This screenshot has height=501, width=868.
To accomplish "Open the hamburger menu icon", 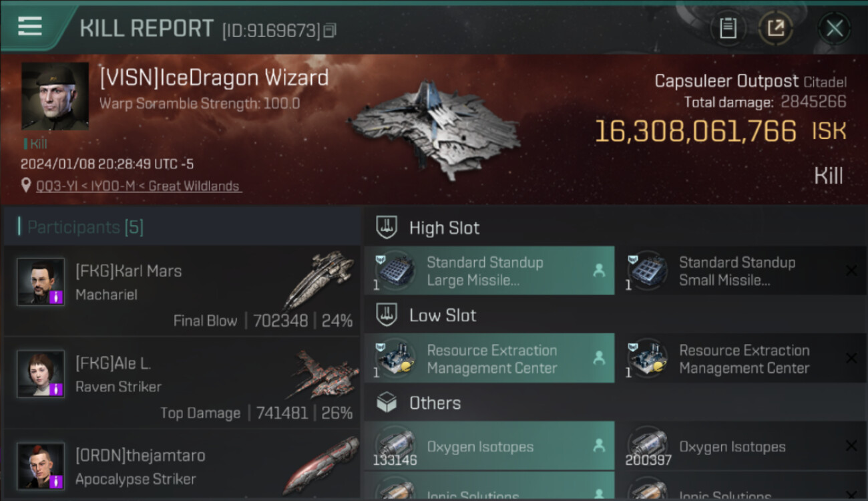I will (30, 26).
